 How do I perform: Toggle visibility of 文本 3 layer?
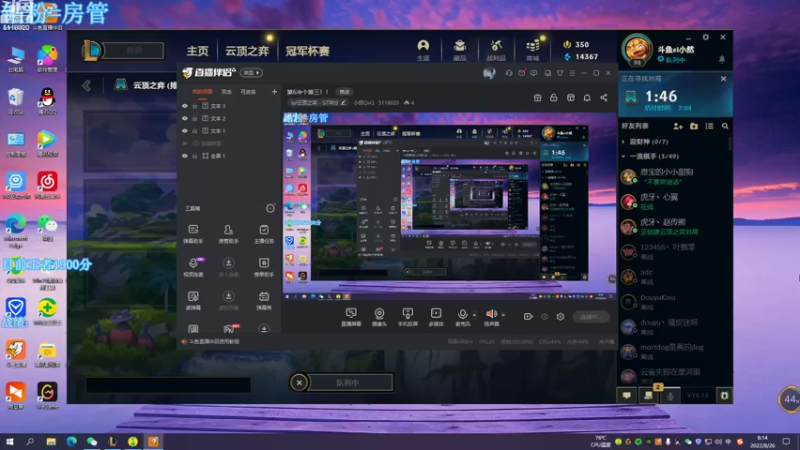[185, 106]
